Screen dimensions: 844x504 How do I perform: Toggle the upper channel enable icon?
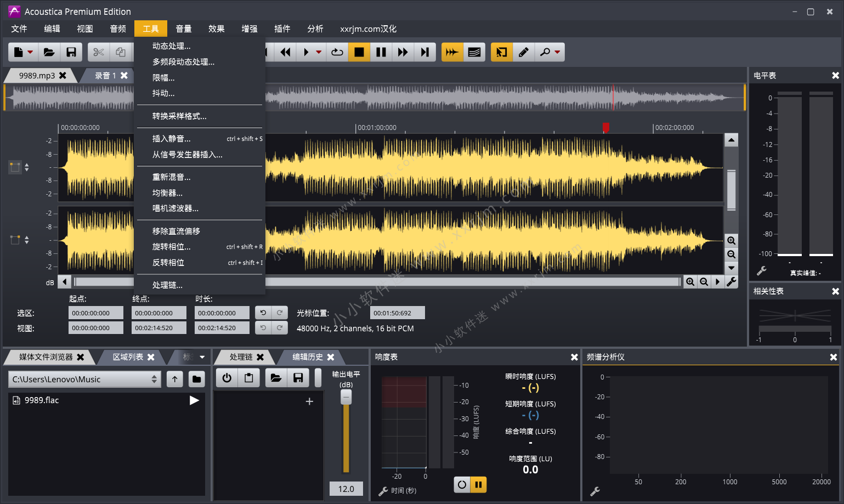click(x=15, y=167)
